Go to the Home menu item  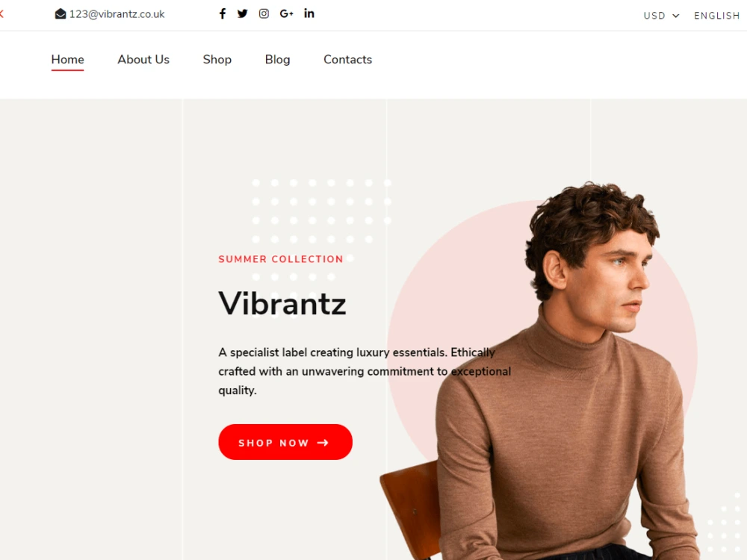pos(68,60)
